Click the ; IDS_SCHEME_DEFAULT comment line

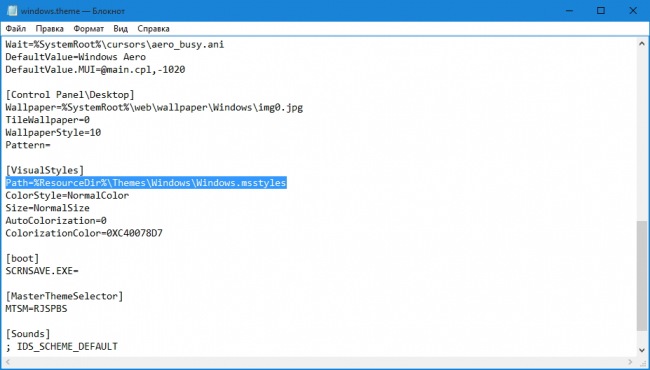[62, 346]
